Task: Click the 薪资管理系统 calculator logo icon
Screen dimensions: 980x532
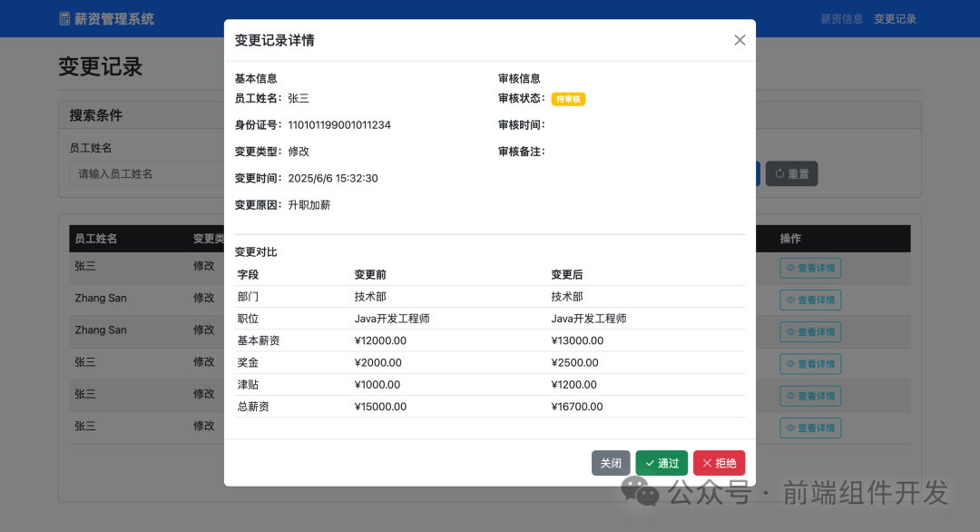Action: coord(64,19)
